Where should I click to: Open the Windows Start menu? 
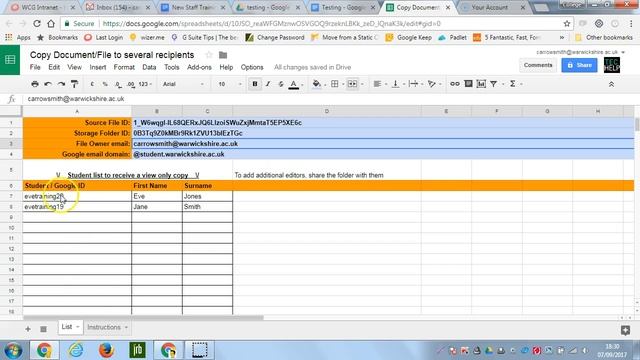(13, 350)
